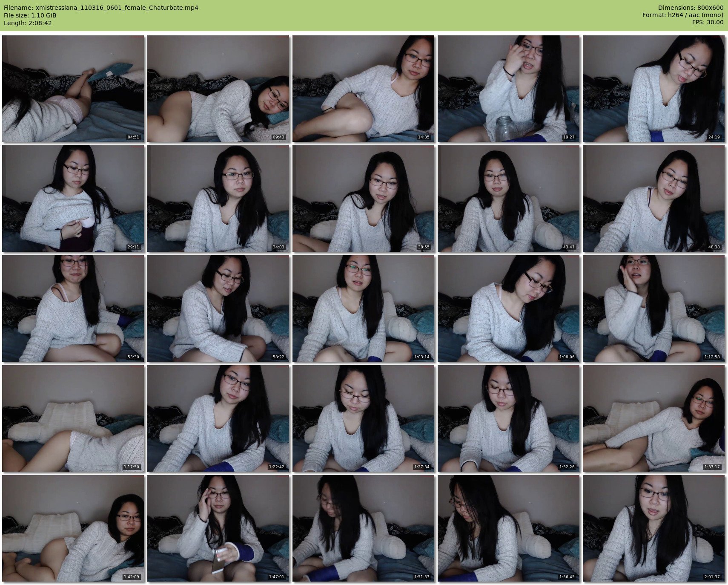
Task: Click the frame stamped 1:42:09
Action: point(73,528)
